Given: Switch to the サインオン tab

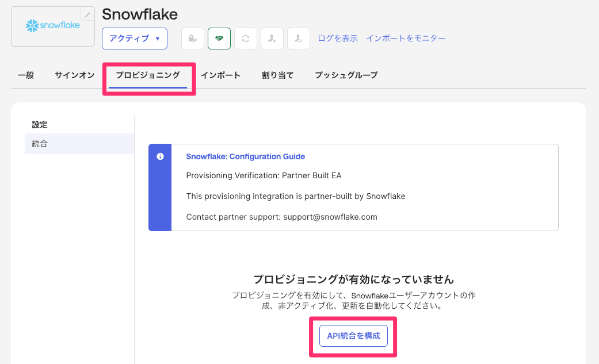Looking at the screenshot, I should pos(75,75).
